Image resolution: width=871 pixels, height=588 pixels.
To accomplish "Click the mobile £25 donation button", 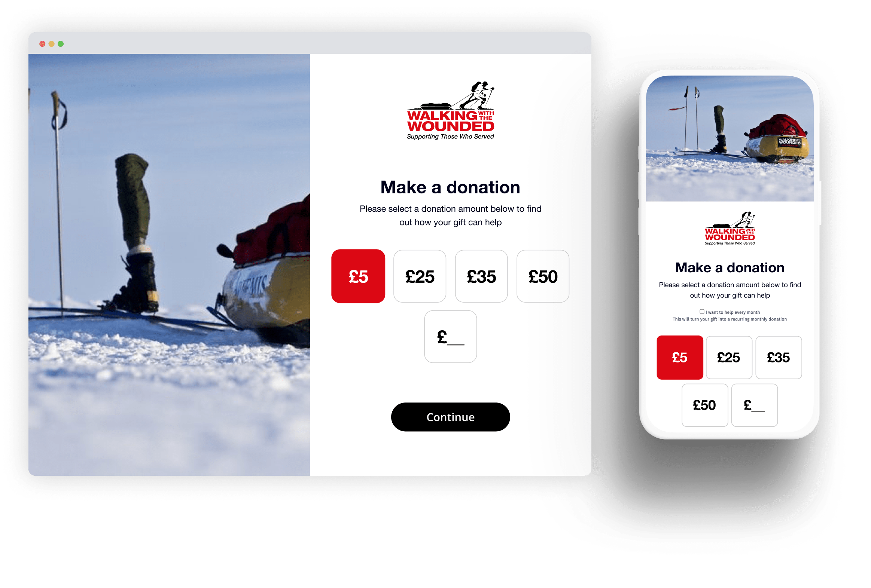I will point(728,357).
